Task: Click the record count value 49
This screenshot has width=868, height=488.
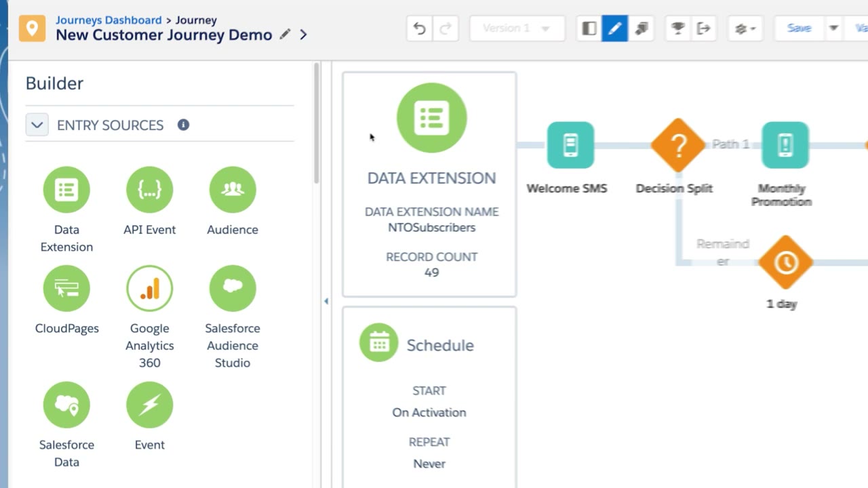Action: click(x=431, y=272)
